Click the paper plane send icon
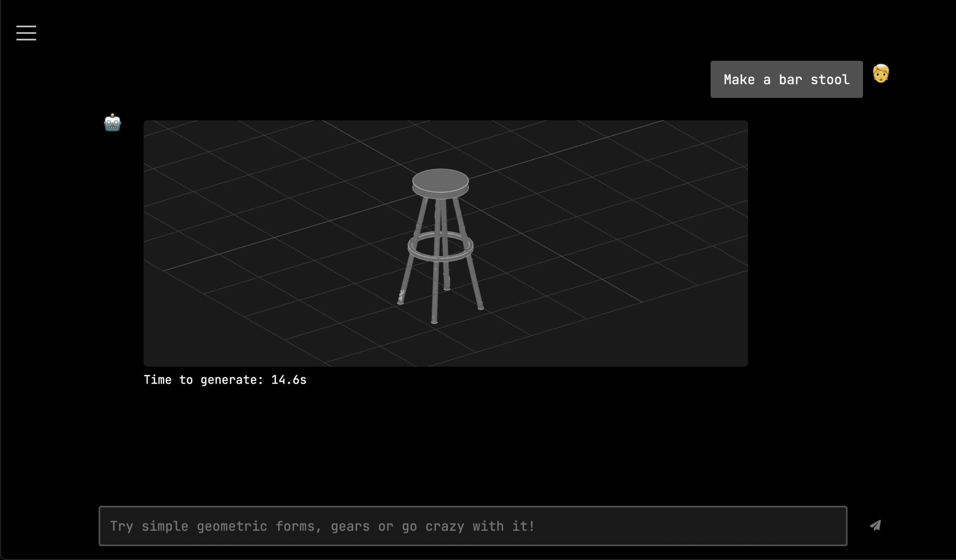956x560 pixels. (875, 526)
